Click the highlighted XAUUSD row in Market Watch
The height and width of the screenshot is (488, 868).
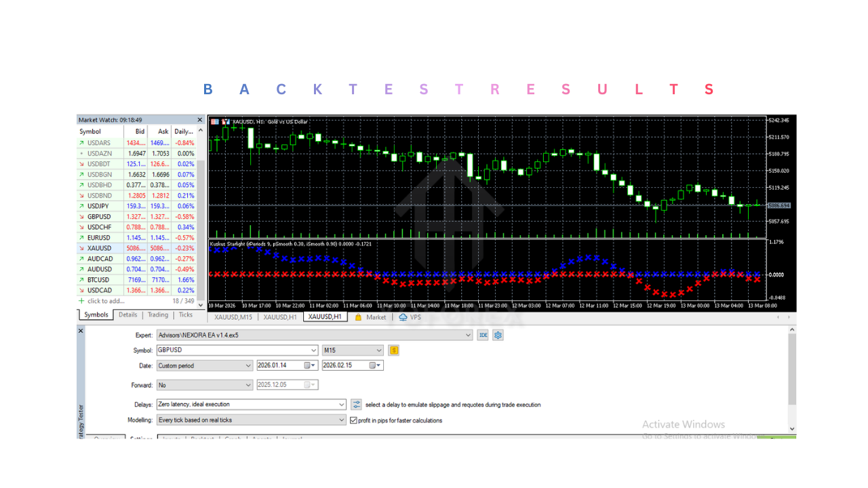100,248
